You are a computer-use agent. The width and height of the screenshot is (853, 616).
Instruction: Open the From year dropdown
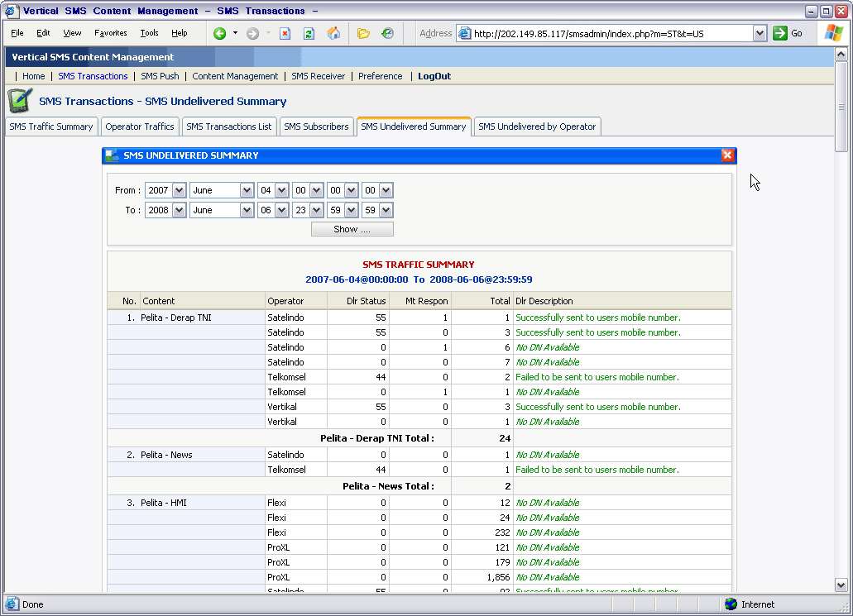click(179, 190)
